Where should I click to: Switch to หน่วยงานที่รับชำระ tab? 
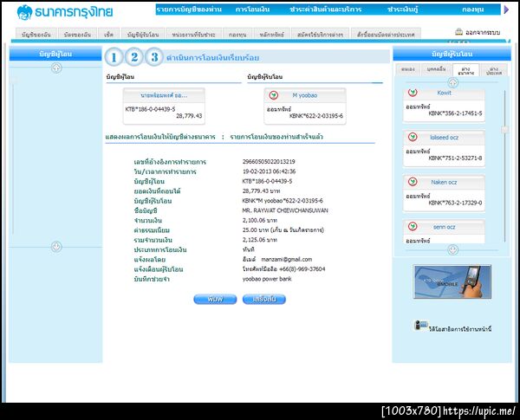193,34
